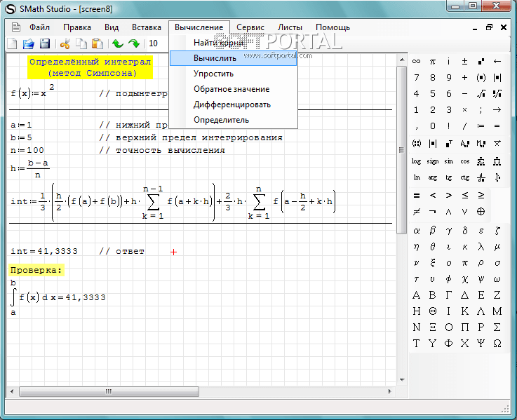Open the Файл menu
Screen dimensions: 517x420
(39, 27)
